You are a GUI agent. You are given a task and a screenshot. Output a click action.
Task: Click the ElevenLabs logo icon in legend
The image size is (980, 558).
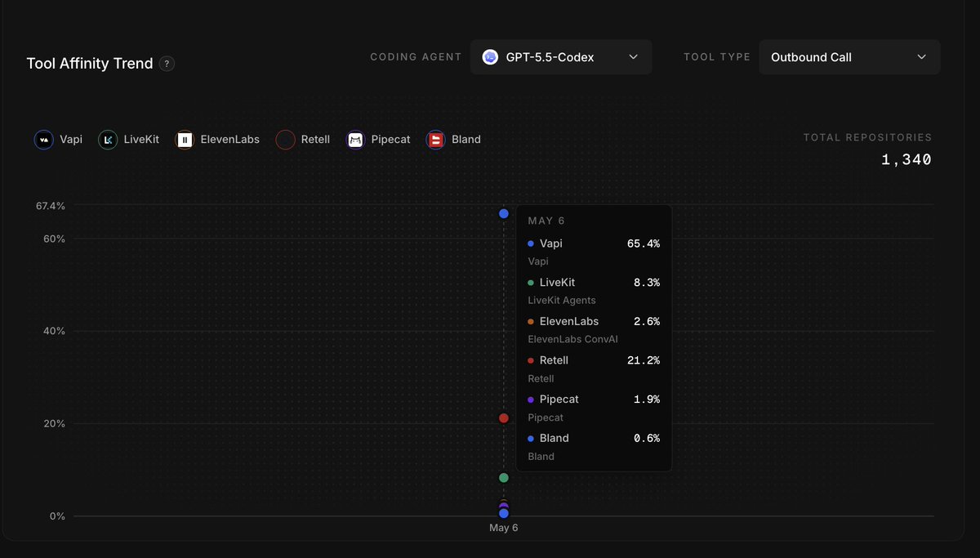[x=185, y=140]
